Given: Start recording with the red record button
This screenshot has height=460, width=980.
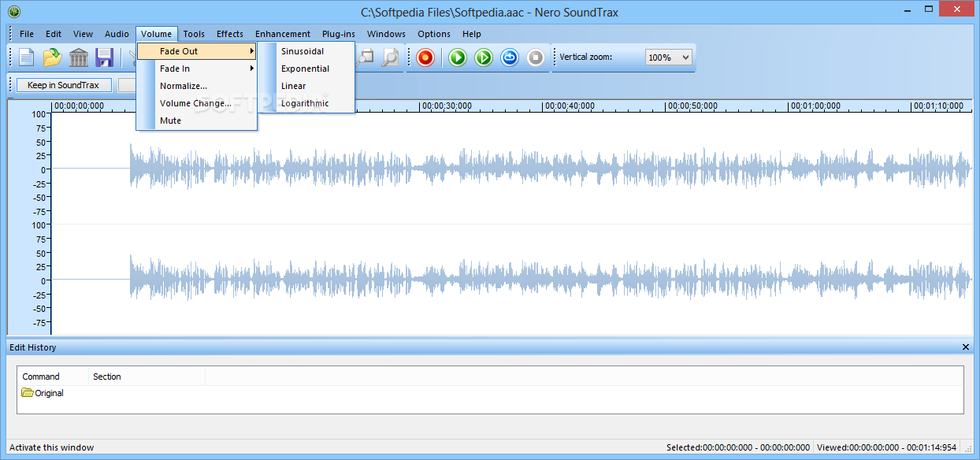Looking at the screenshot, I should pos(425,57).
